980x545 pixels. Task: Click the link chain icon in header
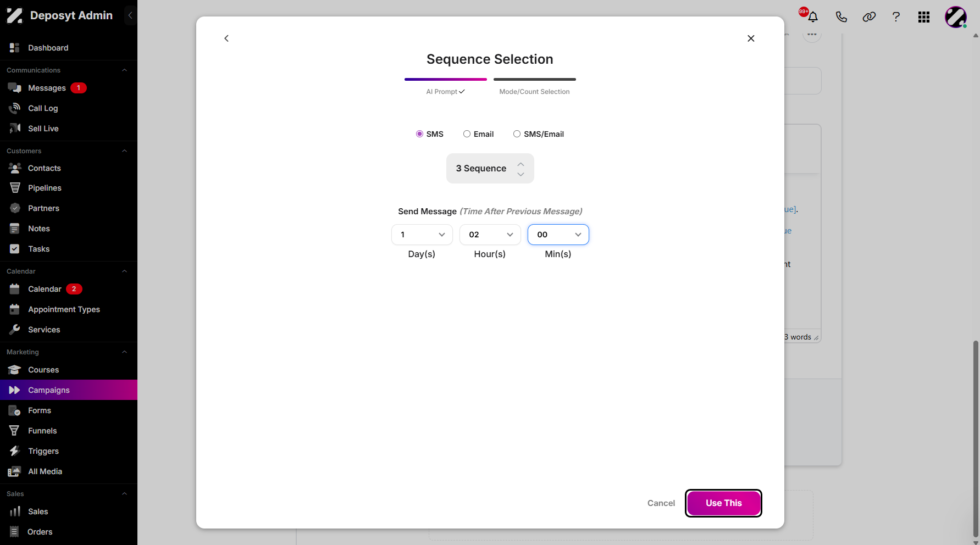869,16
